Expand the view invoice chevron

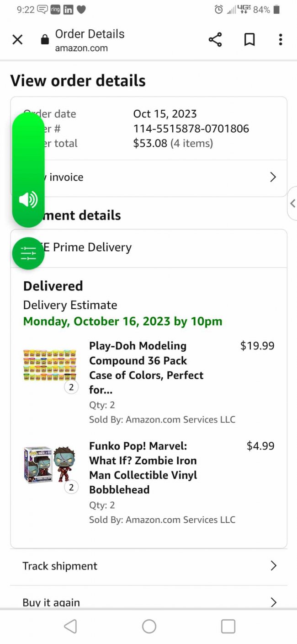pos(273,177)
